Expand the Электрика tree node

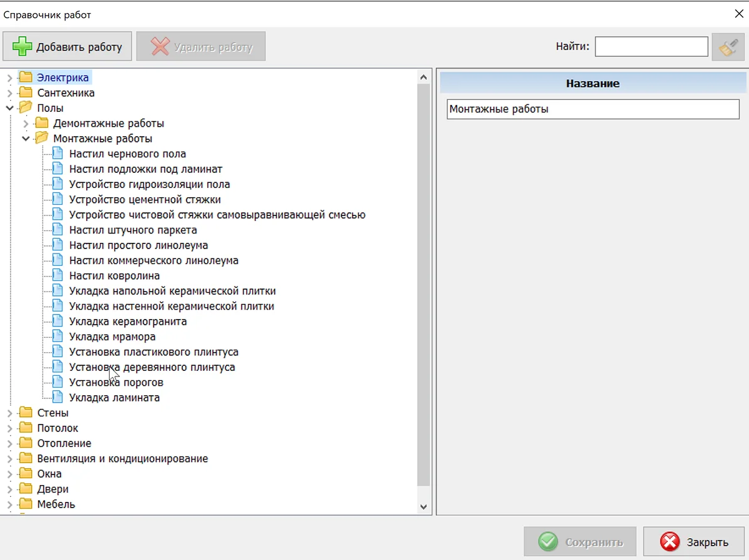pyautogui.click(x=9, y=78)
